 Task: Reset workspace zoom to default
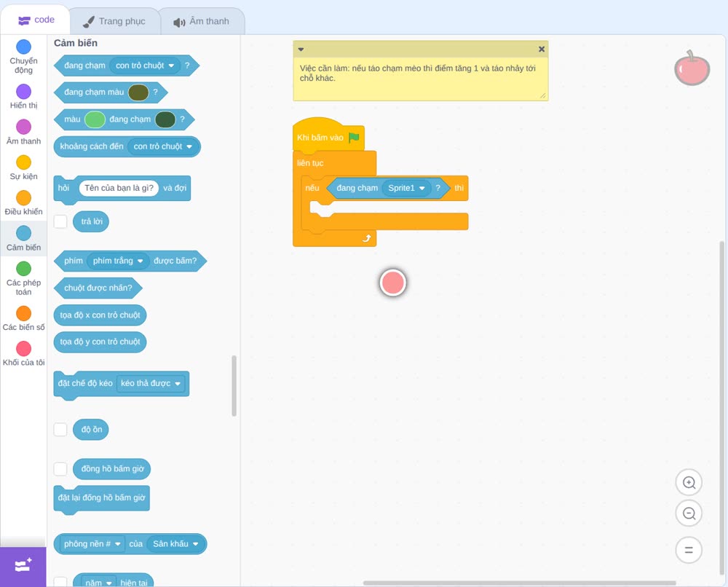point(689,550)
